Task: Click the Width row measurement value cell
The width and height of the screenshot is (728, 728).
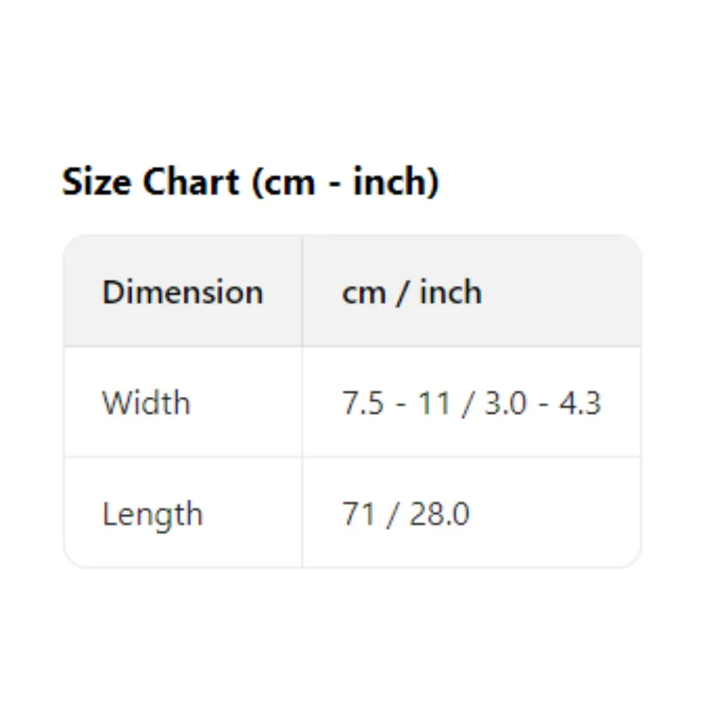Action: click(472, 403)
